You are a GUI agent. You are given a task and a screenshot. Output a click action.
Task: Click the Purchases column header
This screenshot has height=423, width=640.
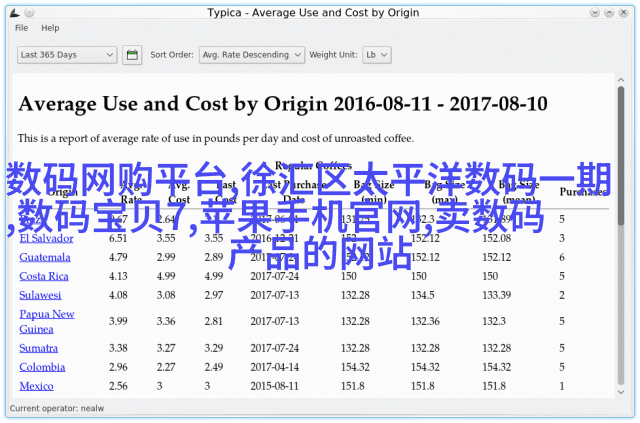click(x=583, y=192)
